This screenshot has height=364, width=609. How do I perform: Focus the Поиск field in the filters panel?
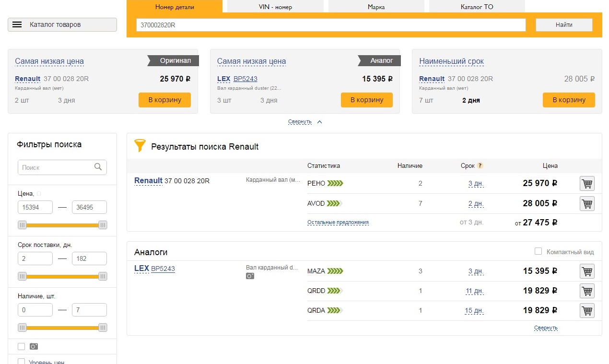click(x=62, y=167)
